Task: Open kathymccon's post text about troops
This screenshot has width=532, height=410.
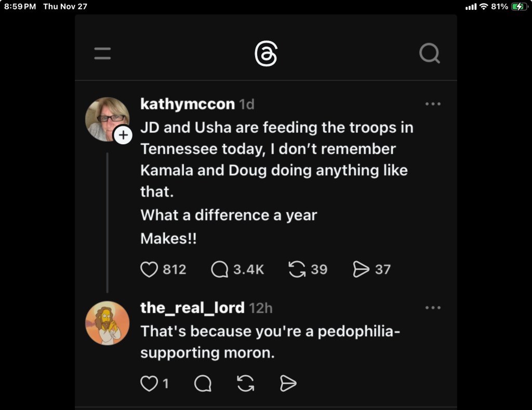Action: click(276, 159)
